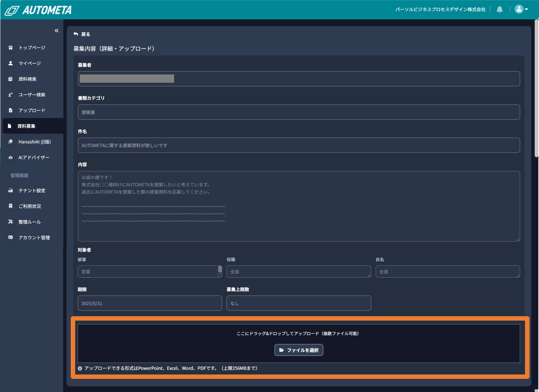The height and width of the screenshot is (392, 539).
Task: Click the アップロード file icon
Action: 11,110
